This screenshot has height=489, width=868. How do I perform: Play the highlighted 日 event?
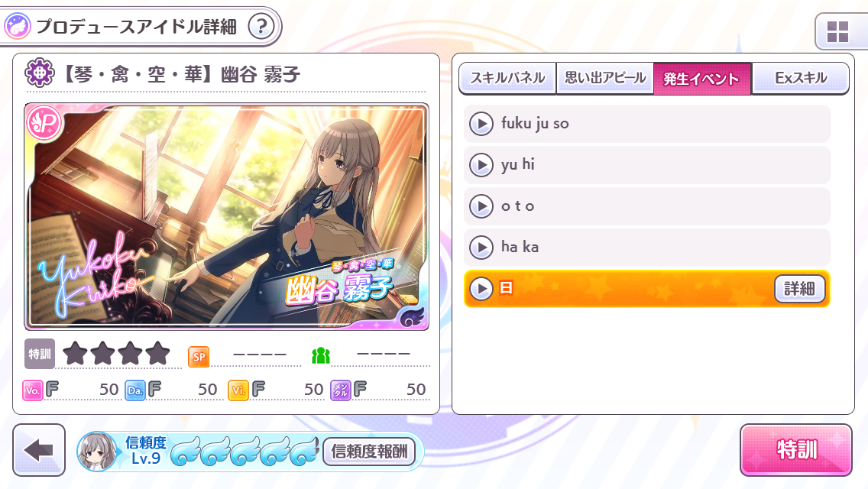tap(481, 289)
